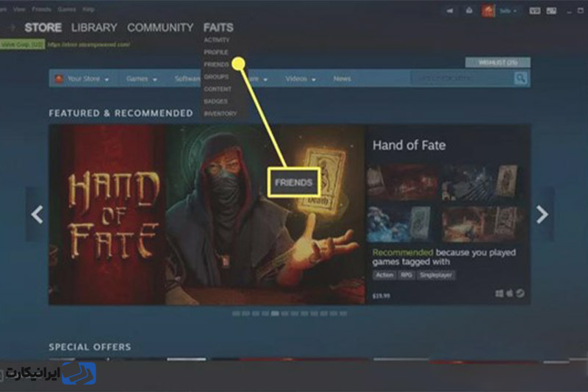Viewport: 588px width, 392px height.
Task: Select ACTIVITY from the dropdown menu
Action: pos(217,40)
